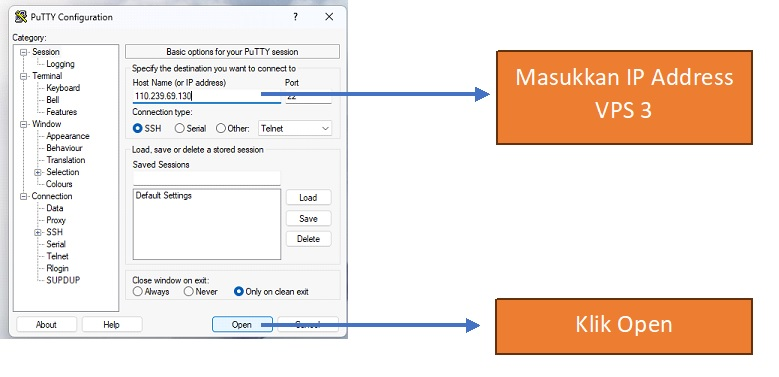Open the Telnet connection type dropdown

tap(295, 129)
